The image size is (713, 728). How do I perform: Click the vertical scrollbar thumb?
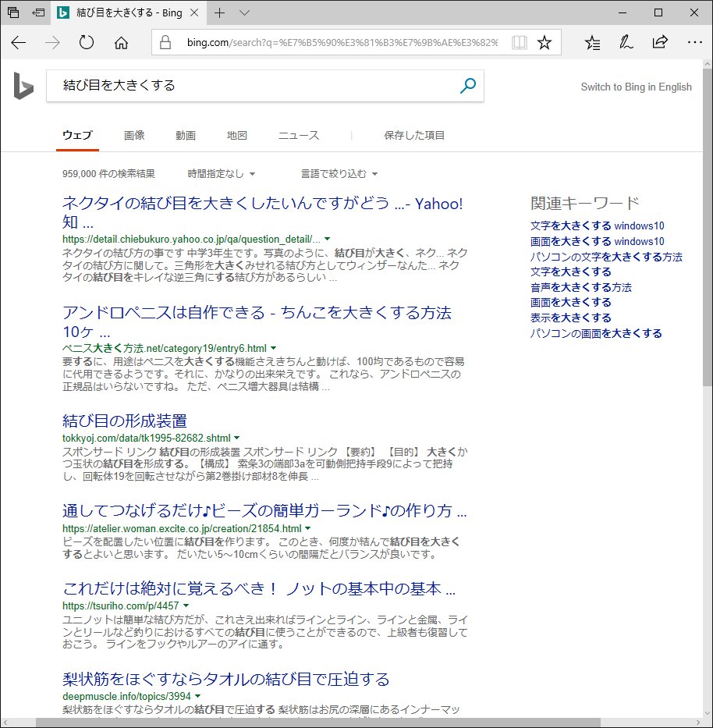click(708, 226)
